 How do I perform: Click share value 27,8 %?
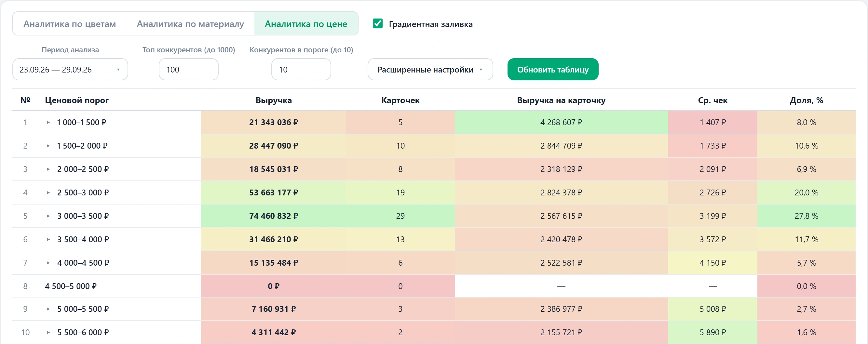pos(806,216)
